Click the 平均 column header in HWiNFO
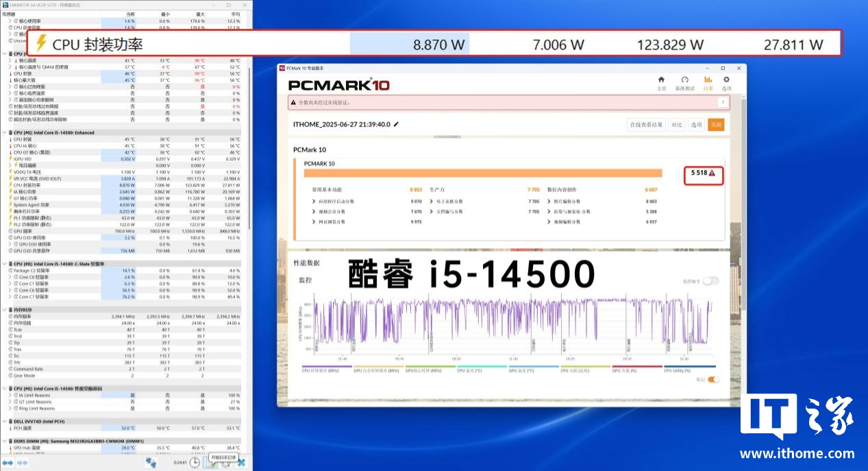The height and width of the screenshot is (471, 868). coord(235,14)
